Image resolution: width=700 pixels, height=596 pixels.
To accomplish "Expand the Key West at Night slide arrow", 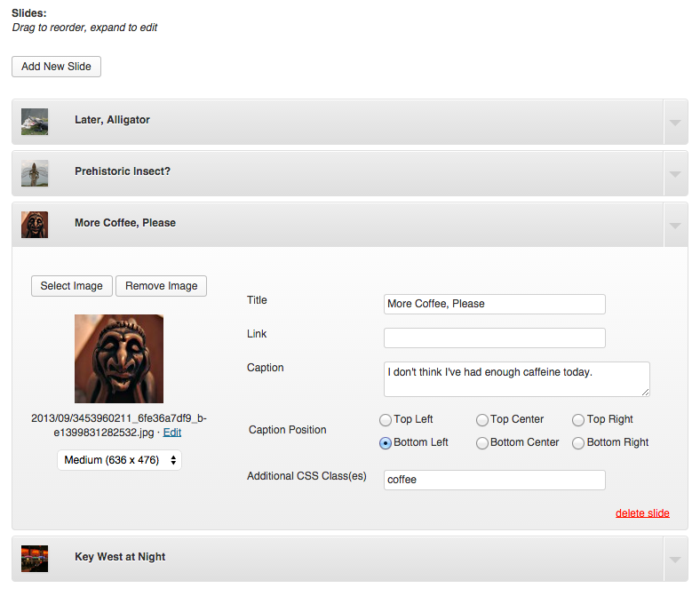I will (675, 560).
